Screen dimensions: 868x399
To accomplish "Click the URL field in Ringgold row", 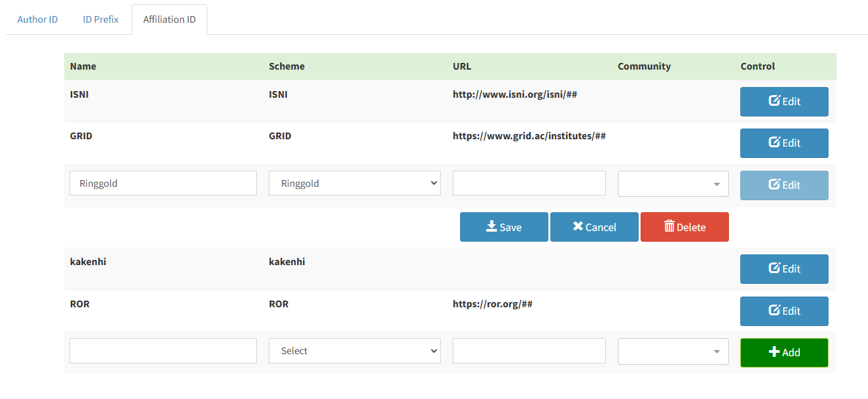I will point(529,183).
